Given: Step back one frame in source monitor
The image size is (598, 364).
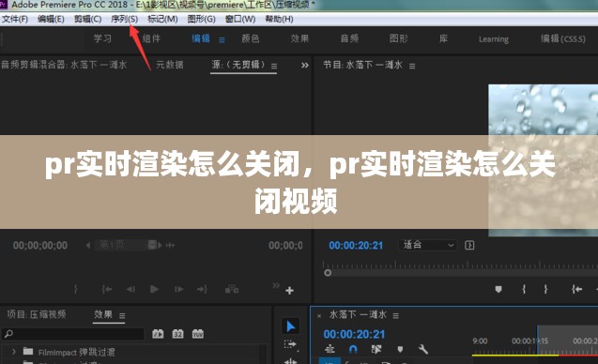Looking at the screenshot, I should pos(130,290).
